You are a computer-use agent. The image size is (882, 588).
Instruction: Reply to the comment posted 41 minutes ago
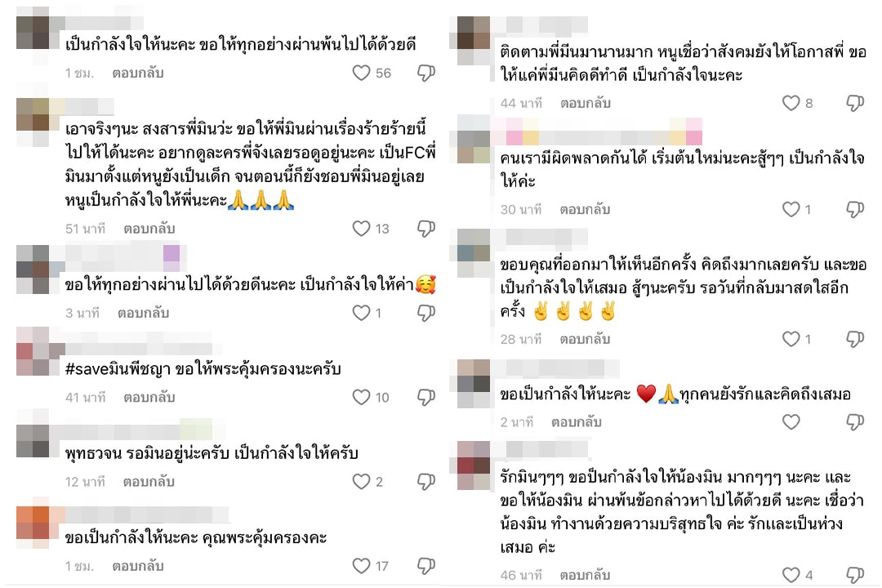pyautogui.click(x=149, y=397)
